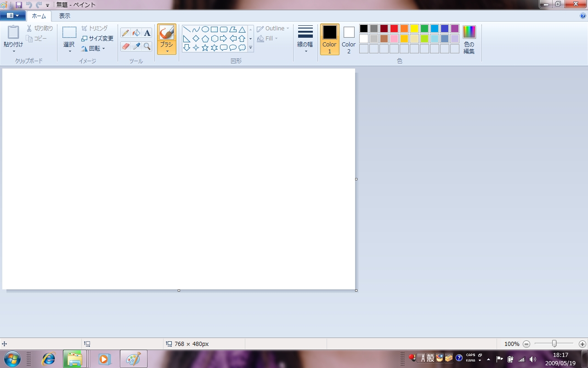588x368 pixels.
Task: Click the Undo arrow in title bar
Action: pos(29,5)
